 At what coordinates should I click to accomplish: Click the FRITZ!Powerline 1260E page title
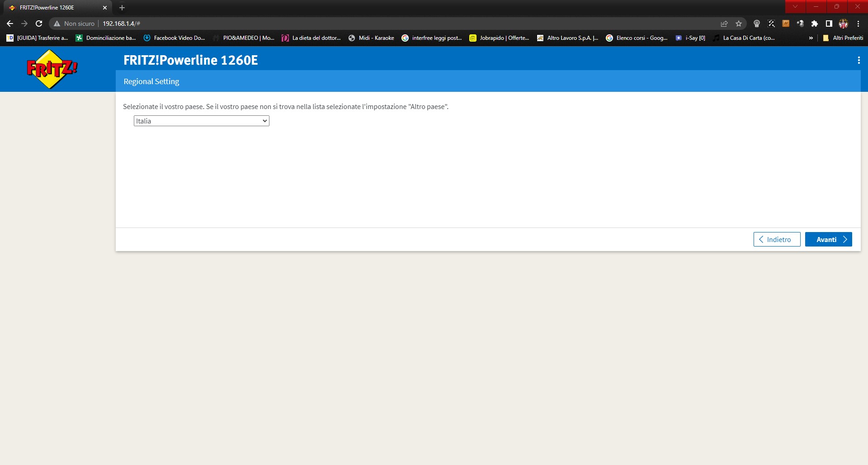[191, 60]
